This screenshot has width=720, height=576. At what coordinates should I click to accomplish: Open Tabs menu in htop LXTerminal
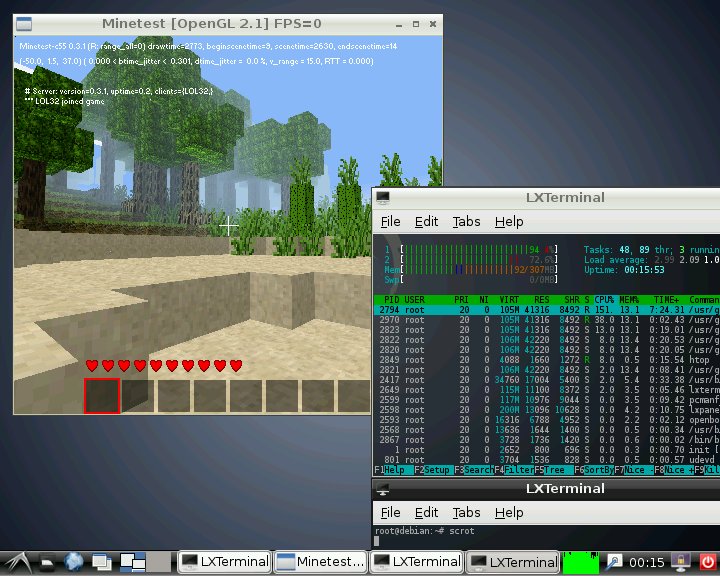(x=466, y=222)
